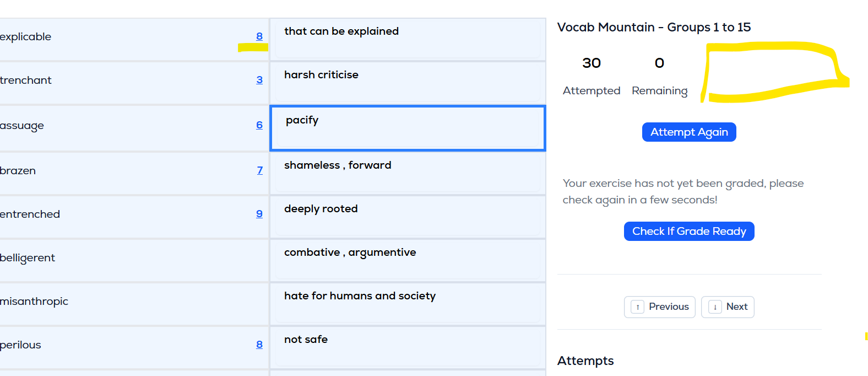The width and height of the screenshot is (868, 376).
Task: Click the "combative, argumentive" definition field
Action: [408, 260]
